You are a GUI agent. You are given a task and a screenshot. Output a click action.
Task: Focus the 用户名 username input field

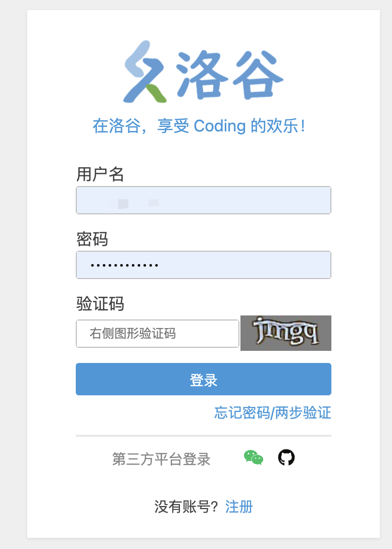coord(204,200)
